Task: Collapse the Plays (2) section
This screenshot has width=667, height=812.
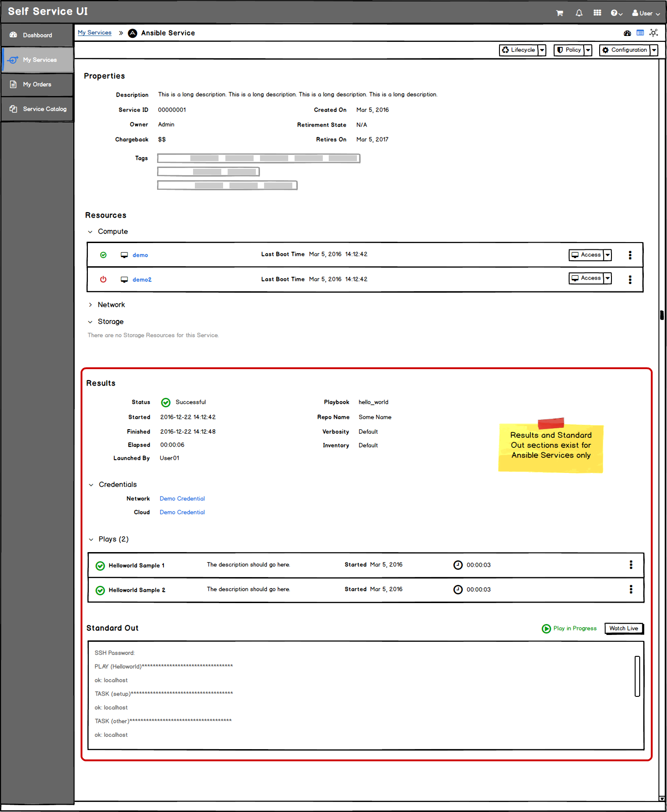Action: pyautogui.click(x=91, y=539)
